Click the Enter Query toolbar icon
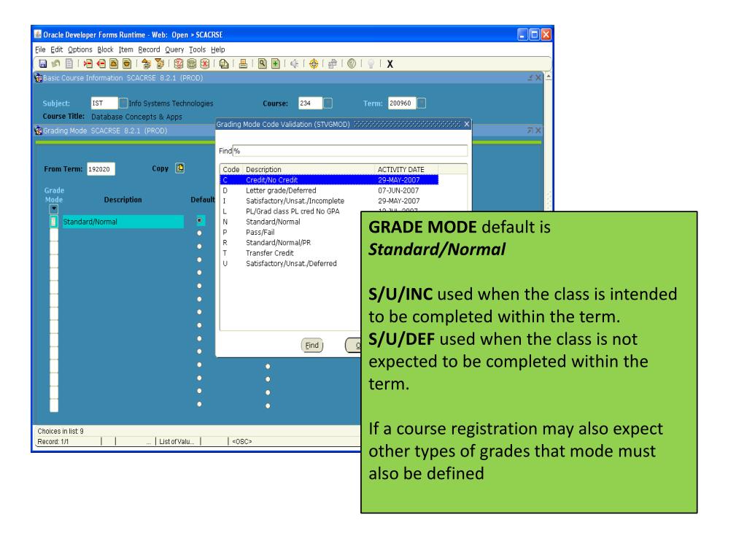This screenshot has height=560, width=747. tap(179, 63)
